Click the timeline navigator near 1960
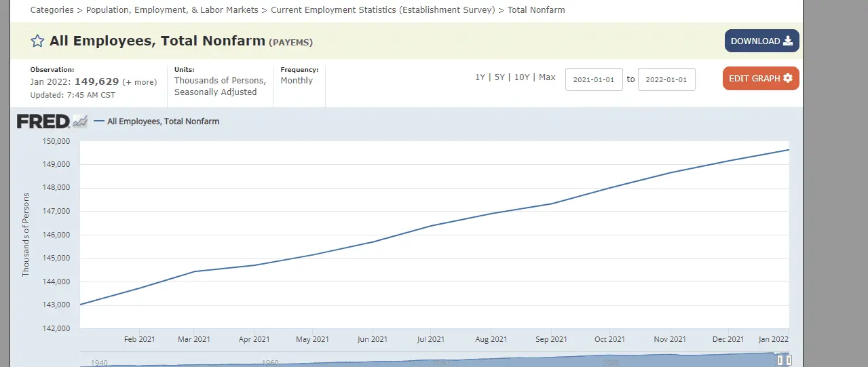 tap(270, 362)
